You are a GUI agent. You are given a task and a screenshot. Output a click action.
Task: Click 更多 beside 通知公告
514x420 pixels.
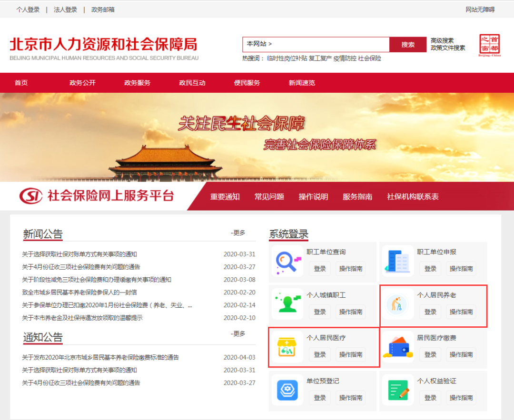[238, 333]
